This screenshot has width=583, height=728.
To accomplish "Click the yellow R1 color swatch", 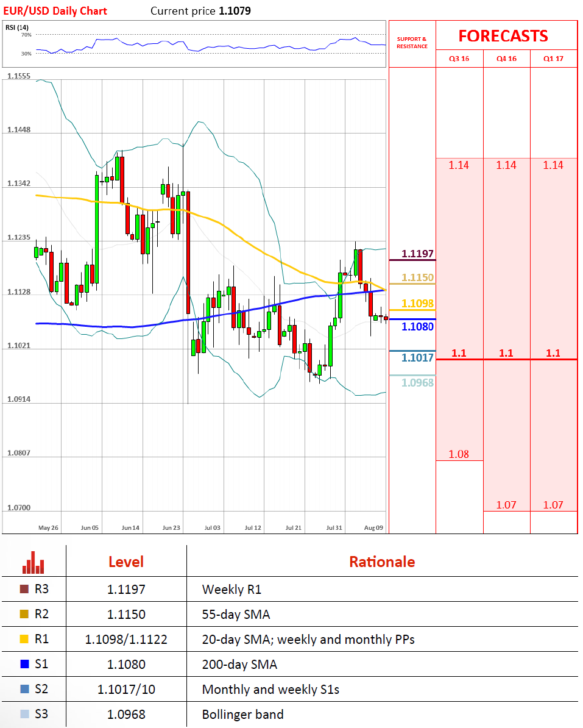I will coord(24,640).
